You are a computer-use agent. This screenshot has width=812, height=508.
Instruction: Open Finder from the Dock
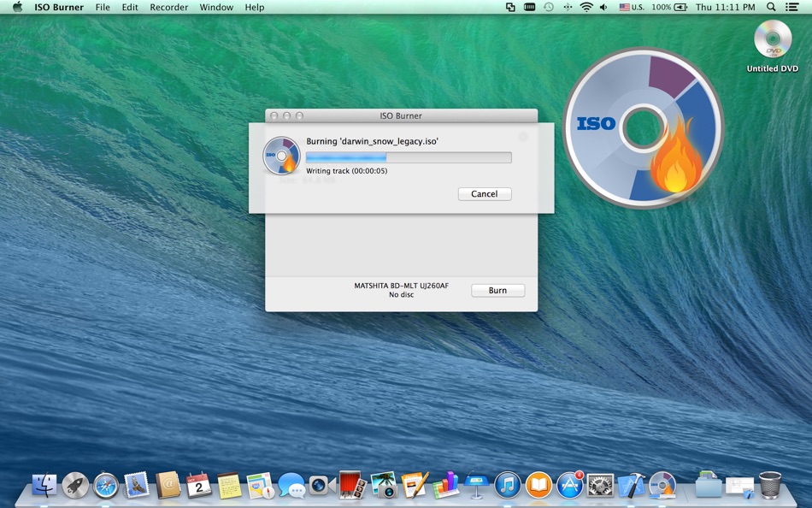click(44, 485)
